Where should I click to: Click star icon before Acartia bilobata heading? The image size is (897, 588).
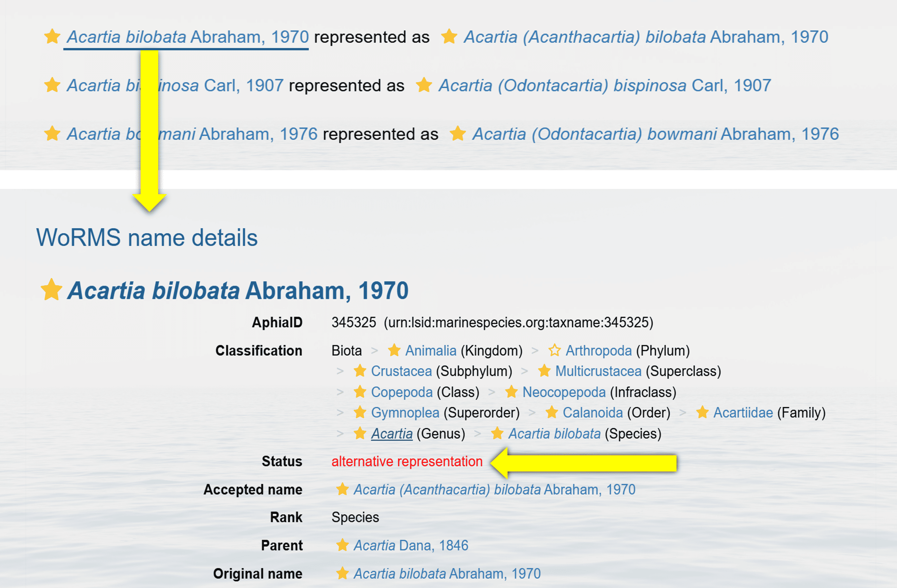click(x=51, y=289)
